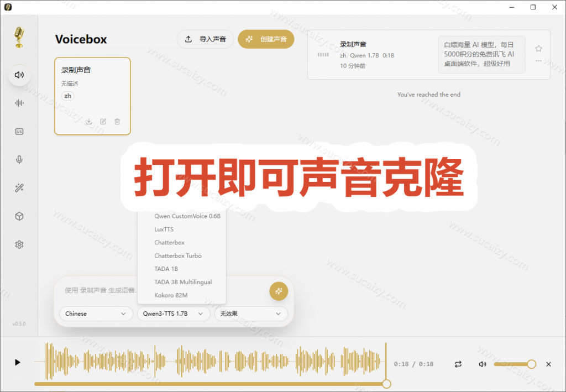Minimize the Voicebox window
The height and width of the screenshot is (392, 566).
[x=512, y=7]
